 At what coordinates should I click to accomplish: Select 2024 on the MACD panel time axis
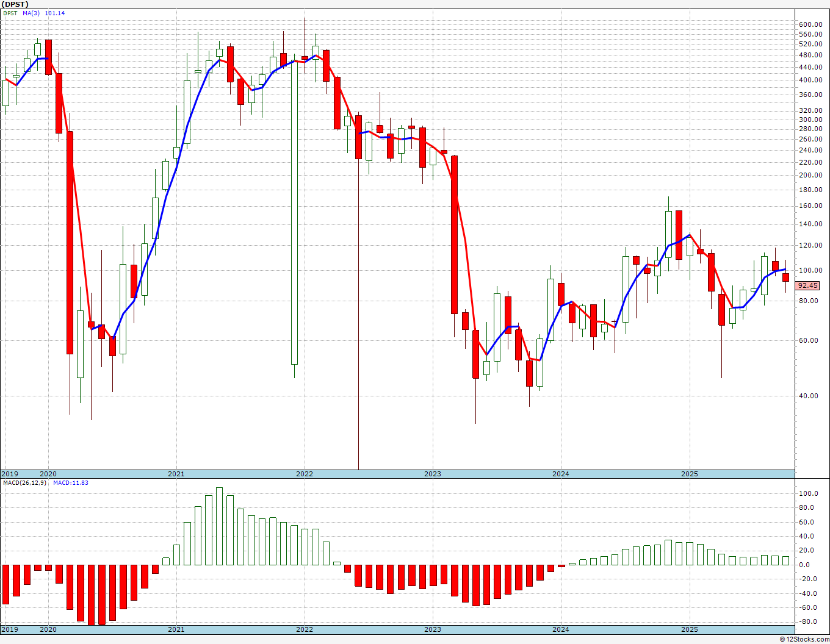[561, 629]
